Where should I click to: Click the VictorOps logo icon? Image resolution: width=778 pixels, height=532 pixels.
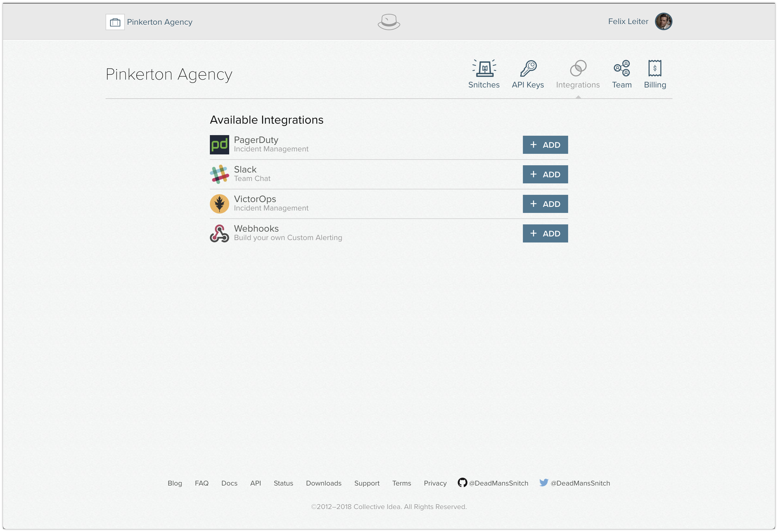(219, 204)
